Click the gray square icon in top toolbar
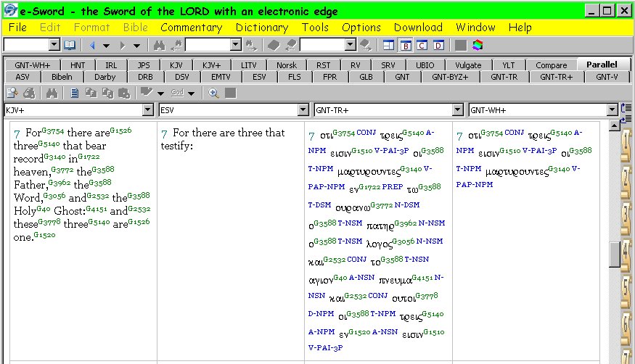 461,45
